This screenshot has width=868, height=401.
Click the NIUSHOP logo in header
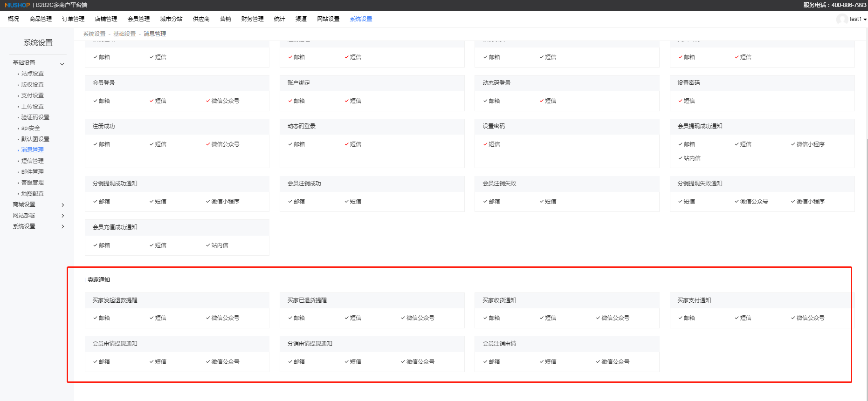pos(17,5)
